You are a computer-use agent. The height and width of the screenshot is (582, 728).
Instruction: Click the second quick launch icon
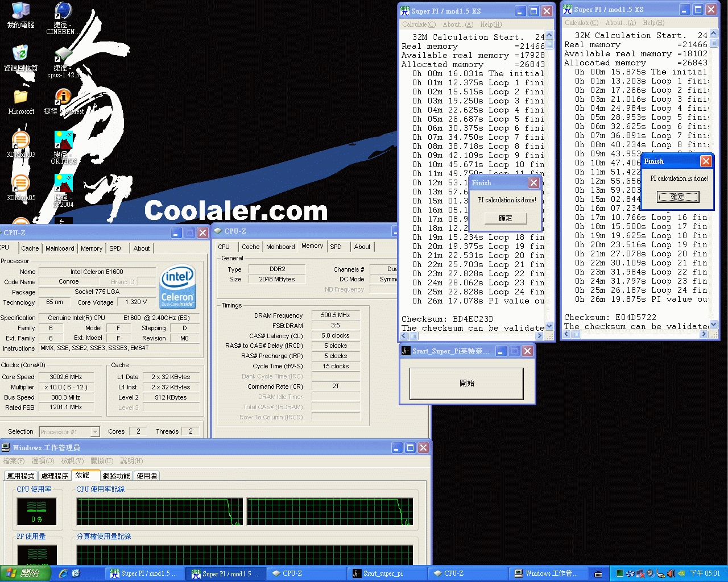coord(76,573)
